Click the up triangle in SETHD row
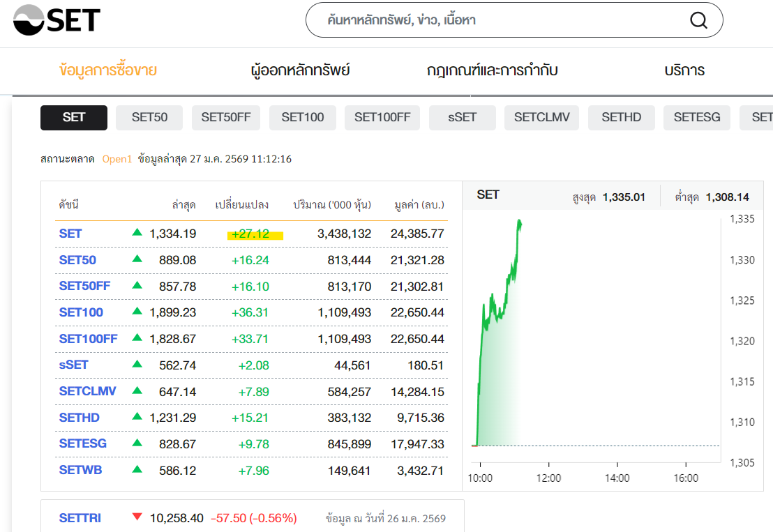This screenshot has height=532, width=773. 137,417
